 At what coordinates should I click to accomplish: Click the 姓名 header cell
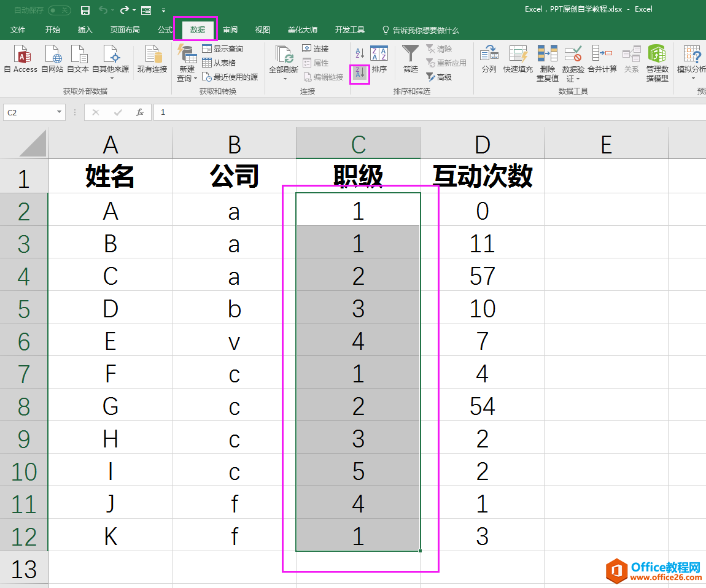coord(111,176)
